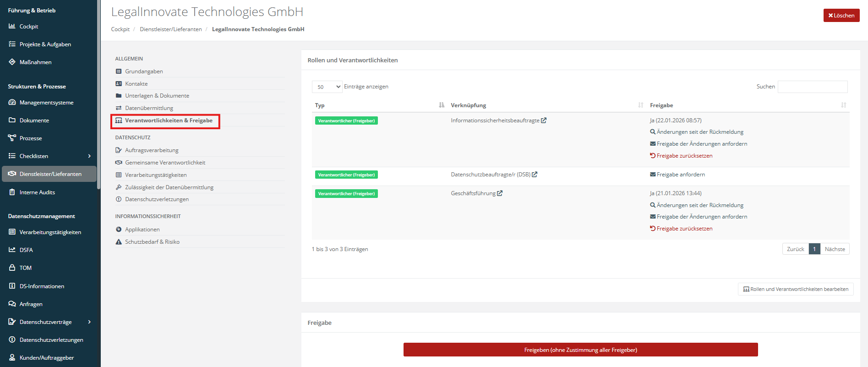Go to Applikationen under Informationssicherheit
The height and width of the screenshot is (367, 868).
pyautogui.click(x=142, y=230)
